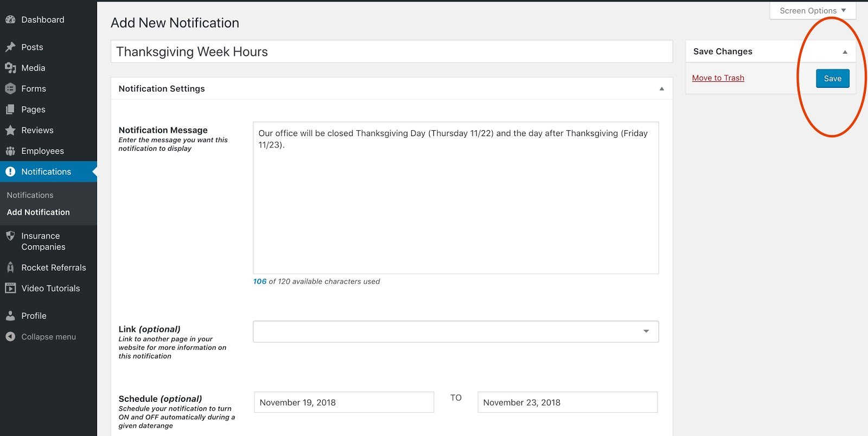Click the Move to Trash link

pyautogui.click(x=718, y=78)
